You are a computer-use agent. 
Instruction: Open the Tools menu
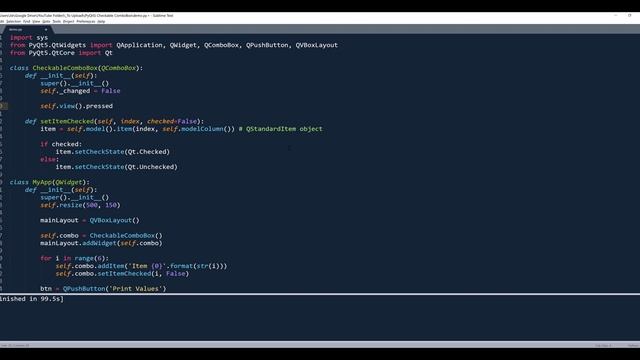[x=57, y=21]
